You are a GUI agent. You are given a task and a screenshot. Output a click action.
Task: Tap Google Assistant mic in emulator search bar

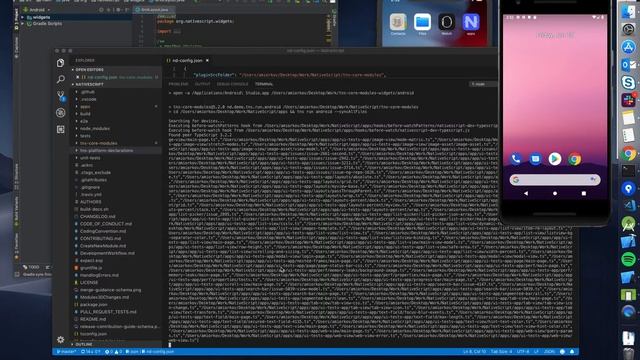(593, 179)
